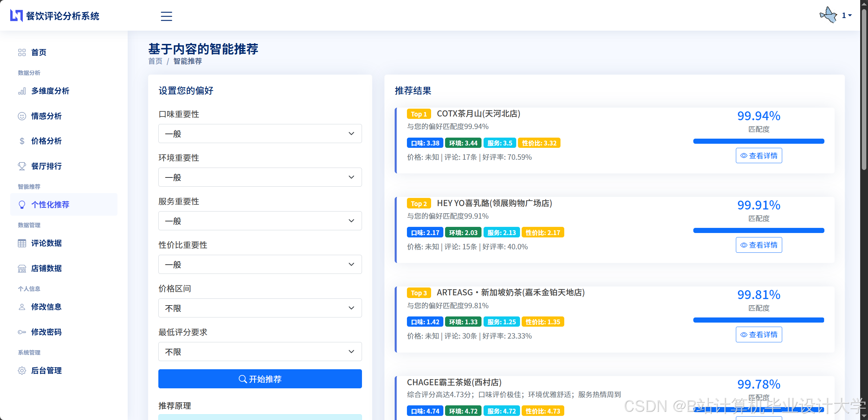Click the gear icon for 后台管理

tap(22, 371)
